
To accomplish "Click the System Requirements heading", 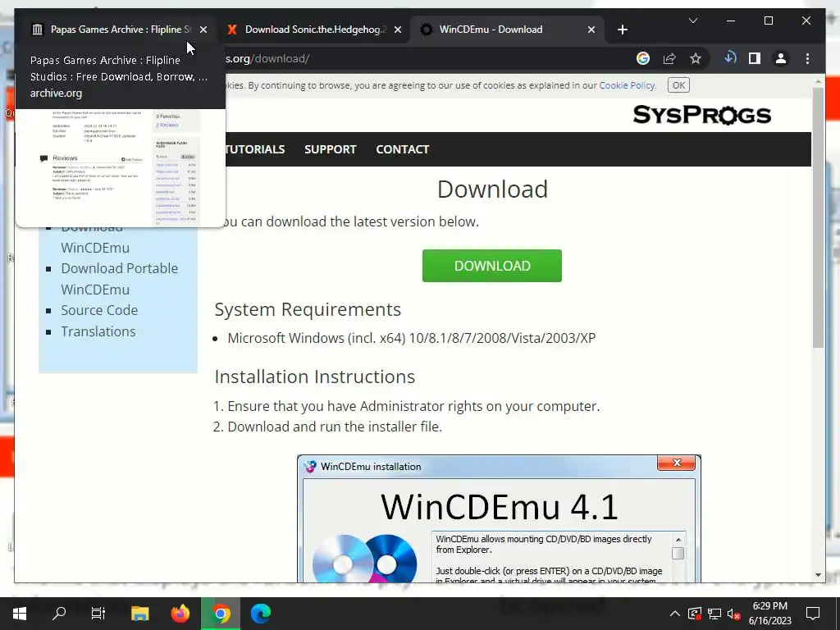I will point(308,309).
